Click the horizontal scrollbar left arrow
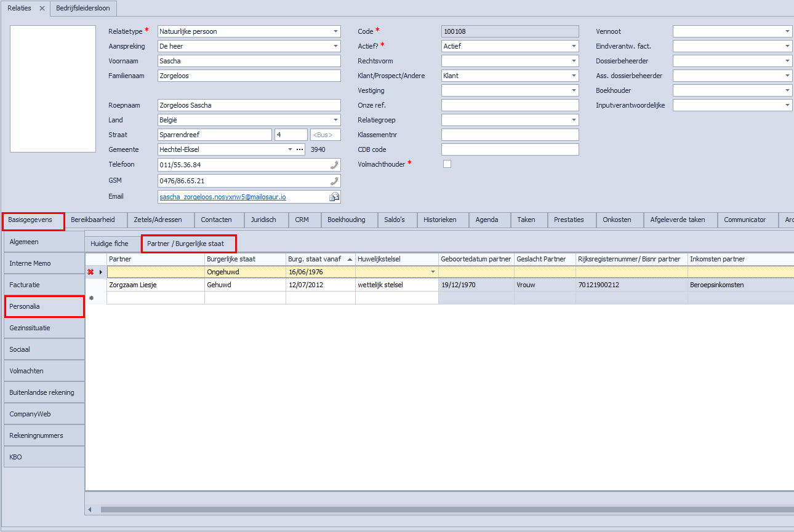Image resolution: width=794 pixels, height=532 pixels. point(90,509)
